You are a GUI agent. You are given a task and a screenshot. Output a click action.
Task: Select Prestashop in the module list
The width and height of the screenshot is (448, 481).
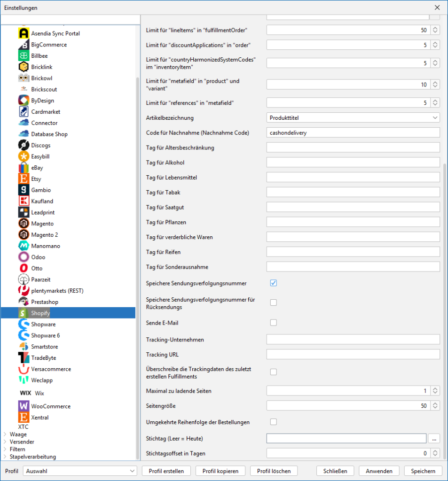[45, 302]
